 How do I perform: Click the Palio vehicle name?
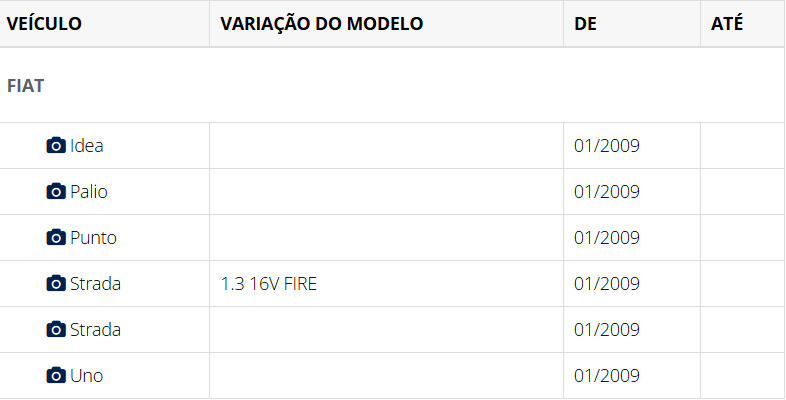89,192
